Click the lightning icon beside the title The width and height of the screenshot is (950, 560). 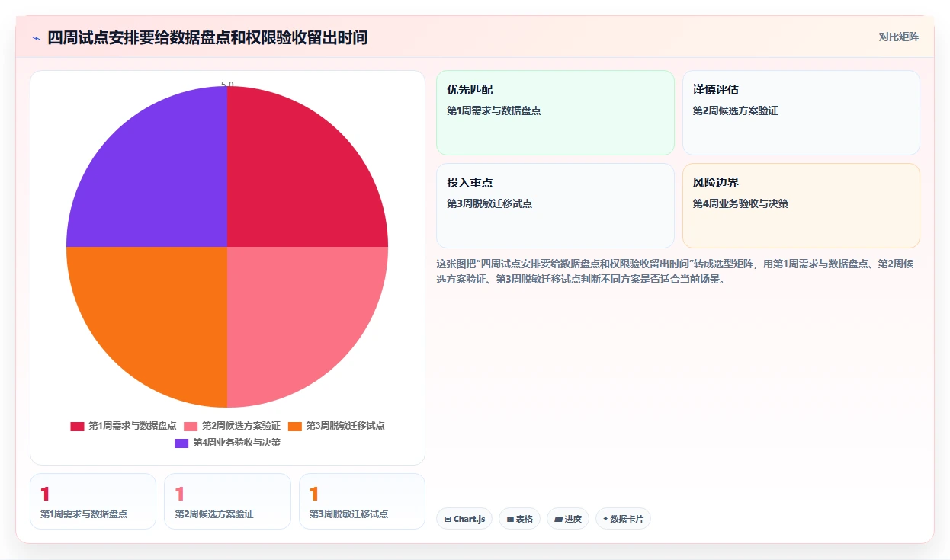point(36,38)
